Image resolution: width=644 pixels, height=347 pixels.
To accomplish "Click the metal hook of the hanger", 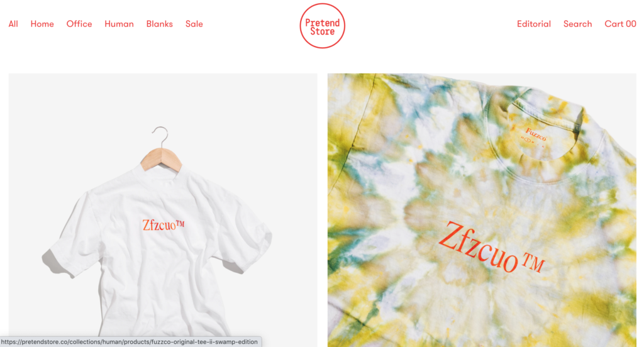I will [160, 137].
